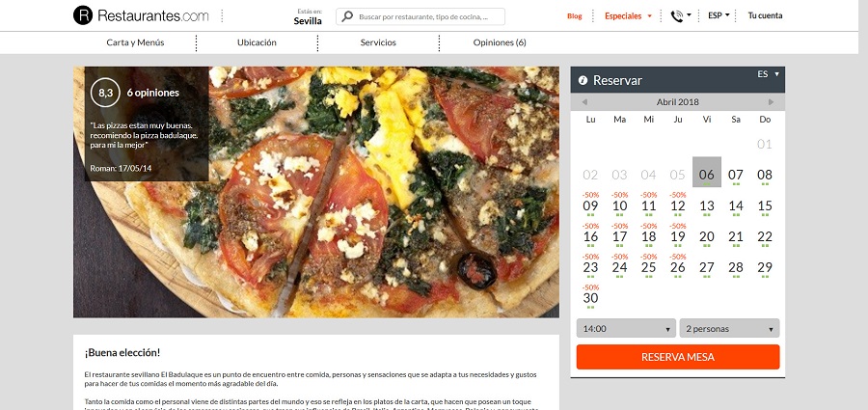Select date 12 in calendar
The height and width of the screenshot is (410, 868).
coord(678,206)
